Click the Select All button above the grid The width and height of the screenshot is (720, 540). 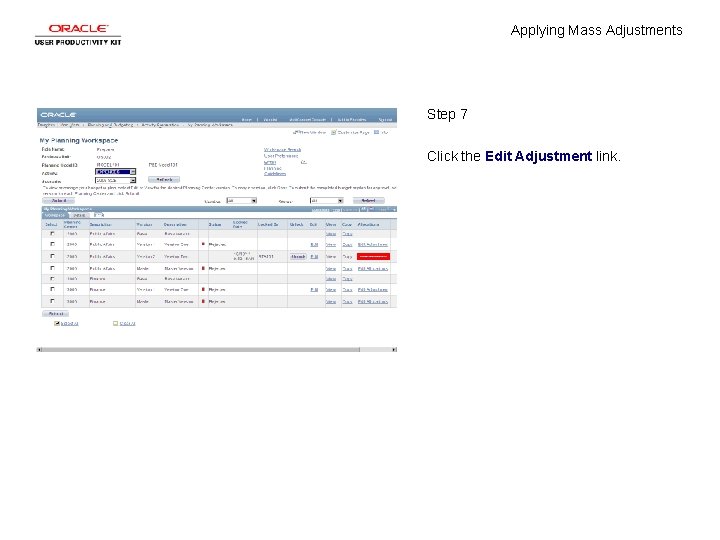pos(58,201)
